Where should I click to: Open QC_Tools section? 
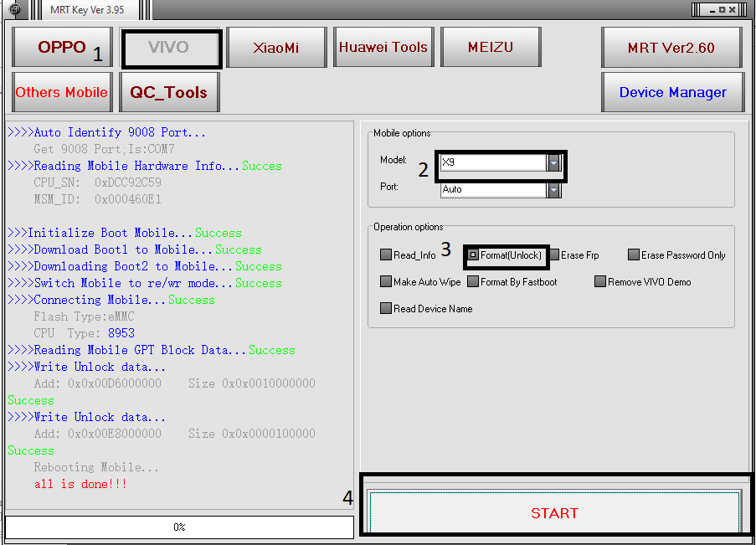pos(169,91)
